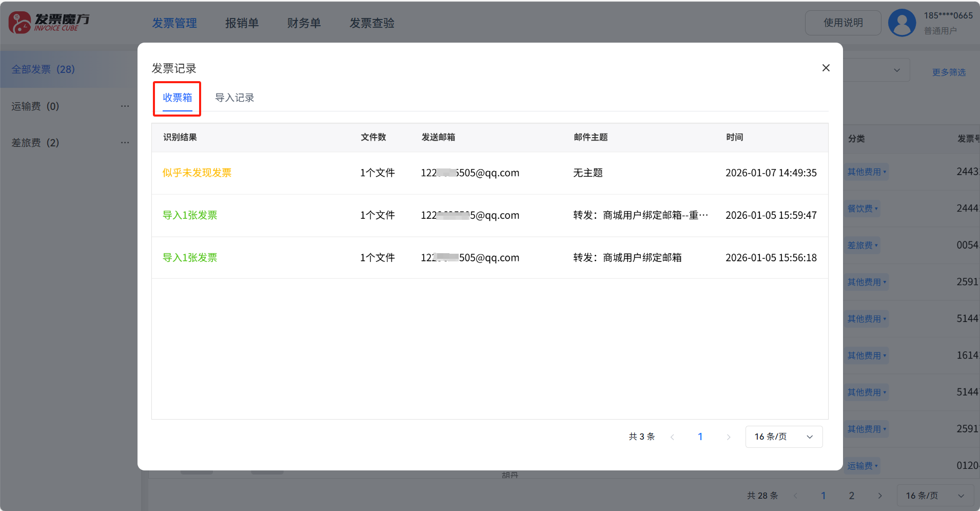Open the 差旅费 category dropdown tag
The height and width of the screenshot is (511, 980).
tap(863, 245)
